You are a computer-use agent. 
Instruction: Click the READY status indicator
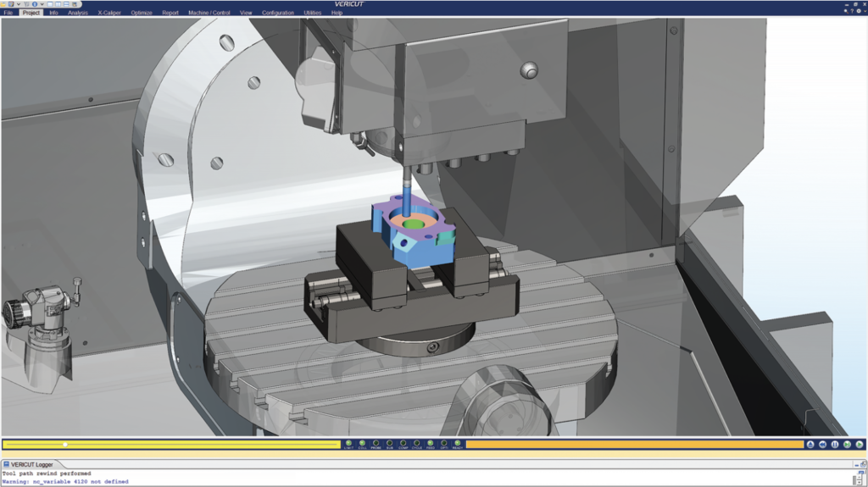pyautogui.click(x=457, y=444)
